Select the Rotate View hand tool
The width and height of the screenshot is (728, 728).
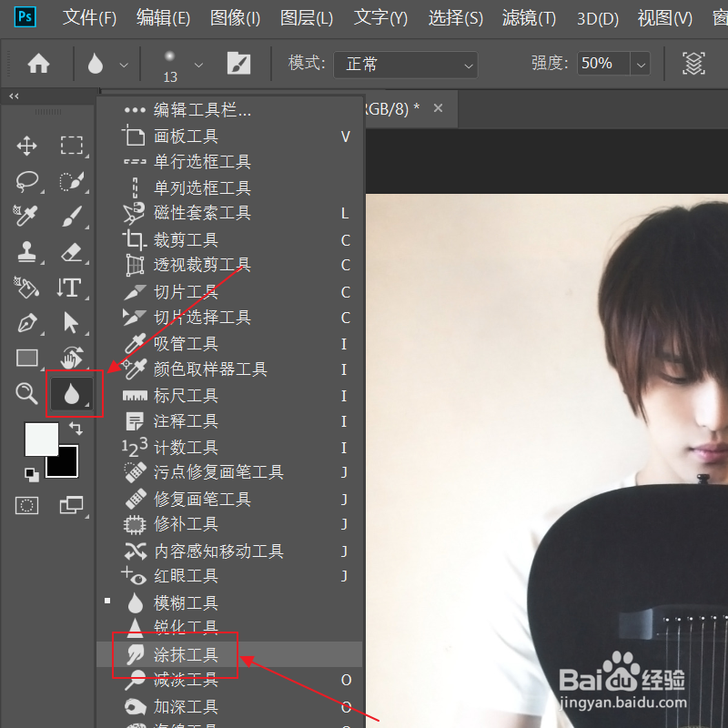[72, 358]
